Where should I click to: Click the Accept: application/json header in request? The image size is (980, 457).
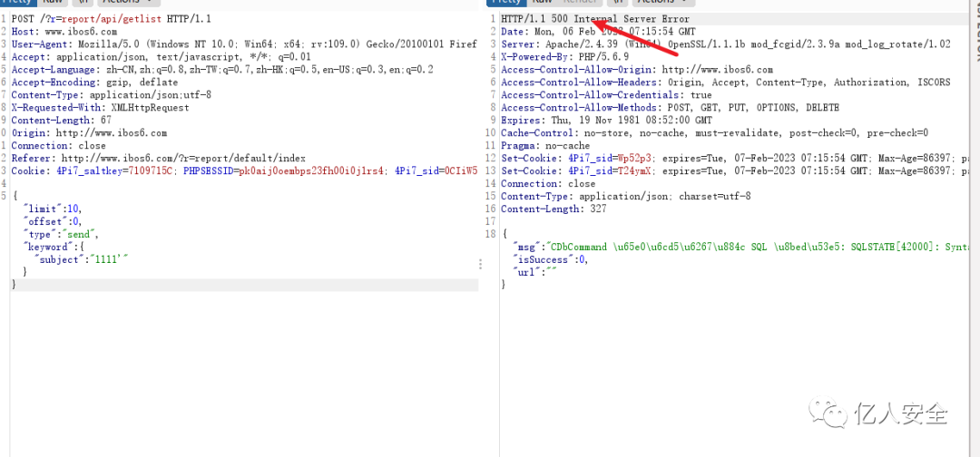tap(161, 57)
